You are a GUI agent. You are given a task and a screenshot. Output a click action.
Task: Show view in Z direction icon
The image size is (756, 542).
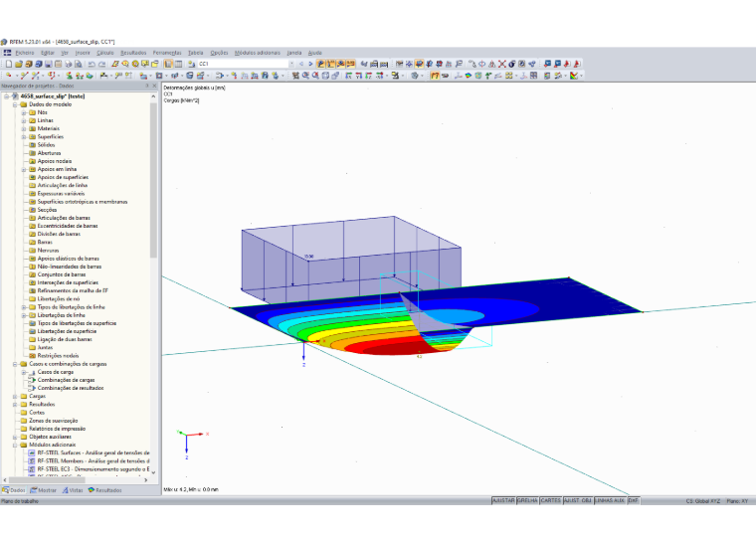369,76
